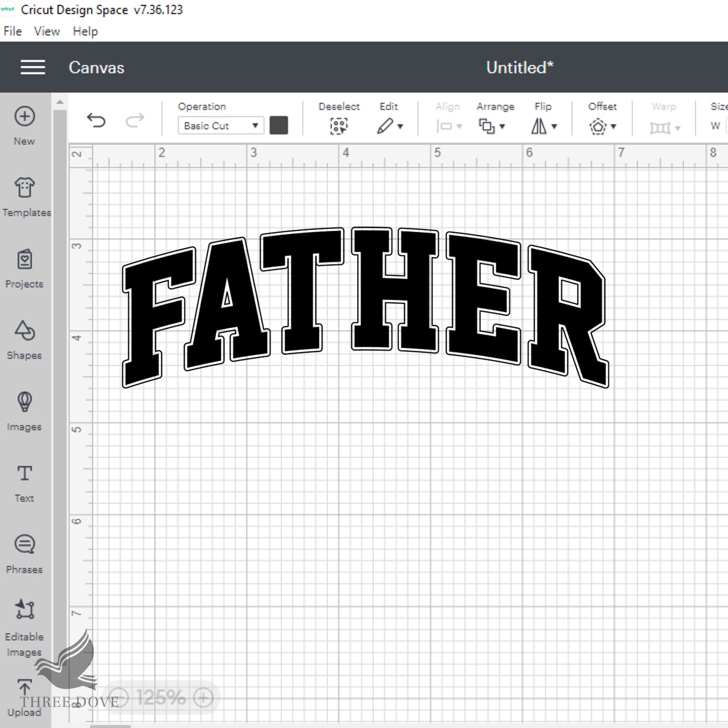The width and height of the screenshot is (728, 728).
Task: Expand the Offset dropdown arrow
Action: click(x=614, y=126)
